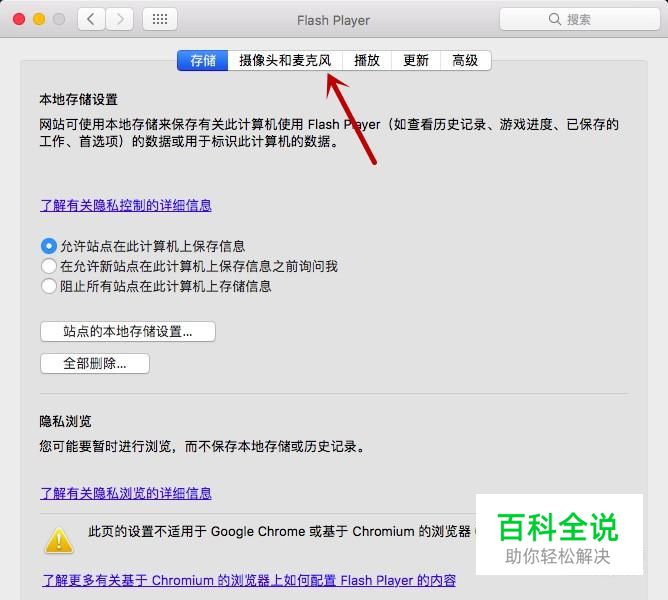Open 了解有关隐私控制的详细信息 link
The width and height of the screenshot is (668, 600).
click(x=126, y=205)
